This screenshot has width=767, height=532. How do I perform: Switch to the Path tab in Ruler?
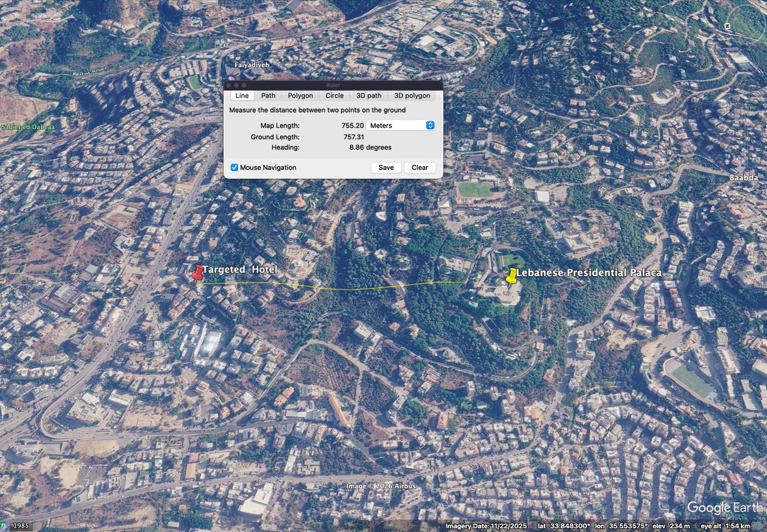coord(268,95)
